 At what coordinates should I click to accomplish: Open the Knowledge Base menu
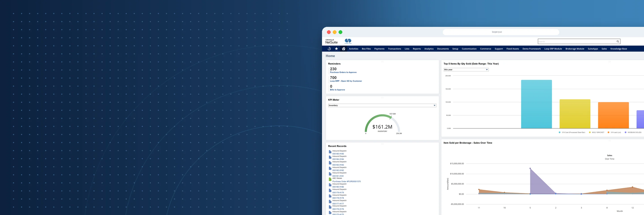(619, 49)
